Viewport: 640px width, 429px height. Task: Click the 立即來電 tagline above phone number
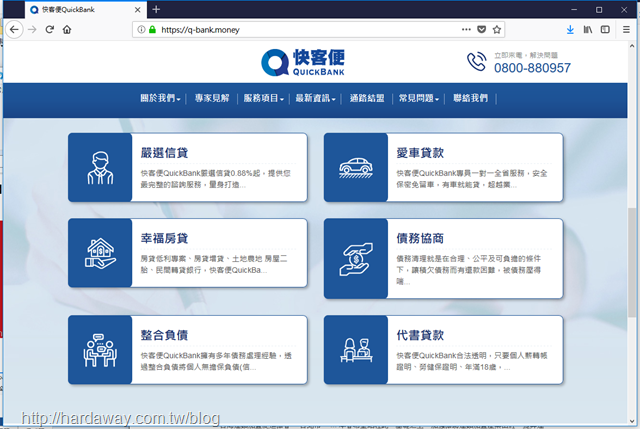pyautogui.click(x=526, y=55)
